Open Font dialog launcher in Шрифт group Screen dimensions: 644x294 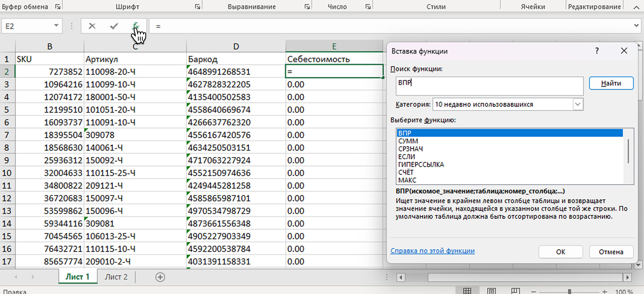pyautogui.click(x=198, y=7)
